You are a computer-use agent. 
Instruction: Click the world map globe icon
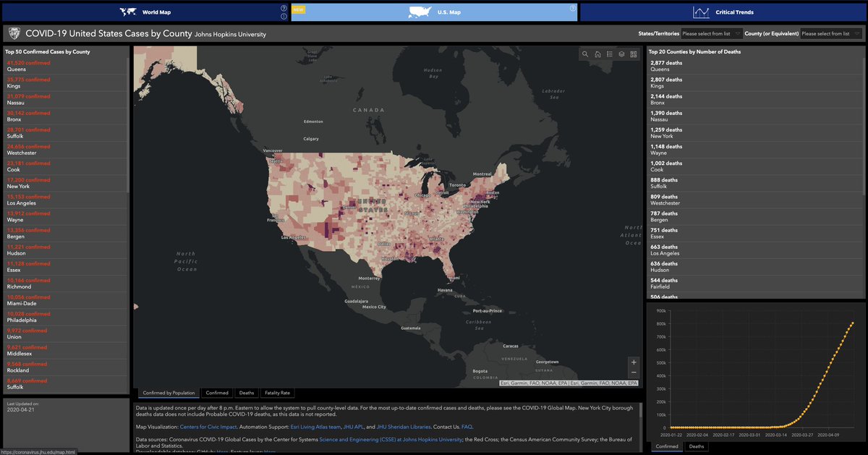[x=128, y=12]
